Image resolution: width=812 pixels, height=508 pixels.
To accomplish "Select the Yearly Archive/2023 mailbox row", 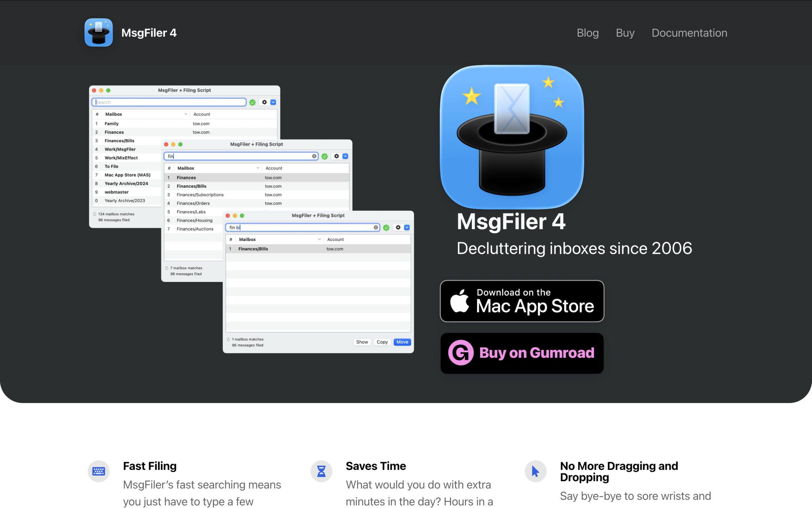I will [x=127, y=201].
